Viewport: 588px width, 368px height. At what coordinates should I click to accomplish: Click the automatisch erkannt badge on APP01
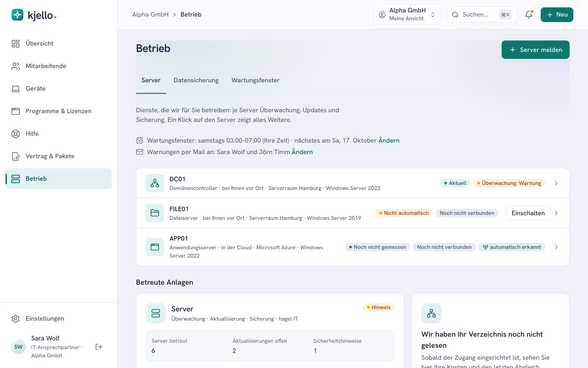pyautogui.click(x=512, y=247)
